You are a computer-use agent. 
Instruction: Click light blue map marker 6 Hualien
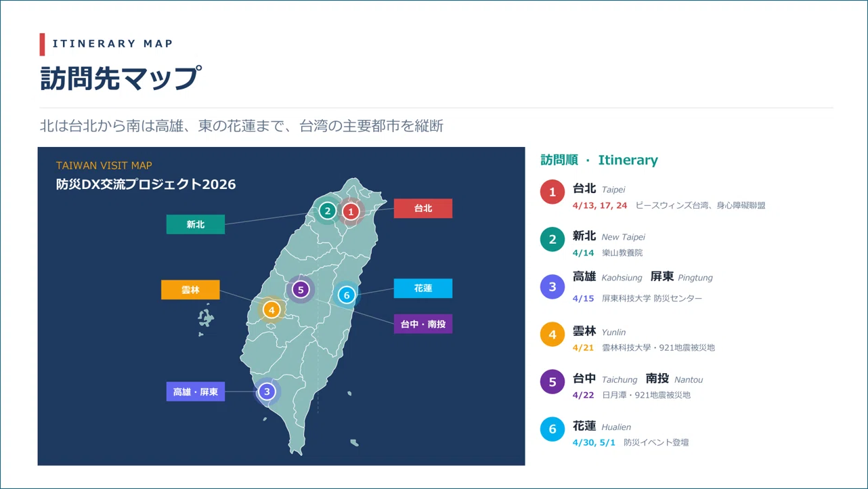pyautogui.click(x=347, y=295)
